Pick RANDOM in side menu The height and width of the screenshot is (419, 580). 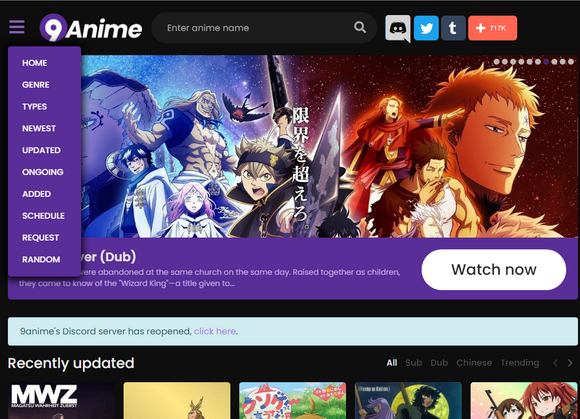coord(41,259)
